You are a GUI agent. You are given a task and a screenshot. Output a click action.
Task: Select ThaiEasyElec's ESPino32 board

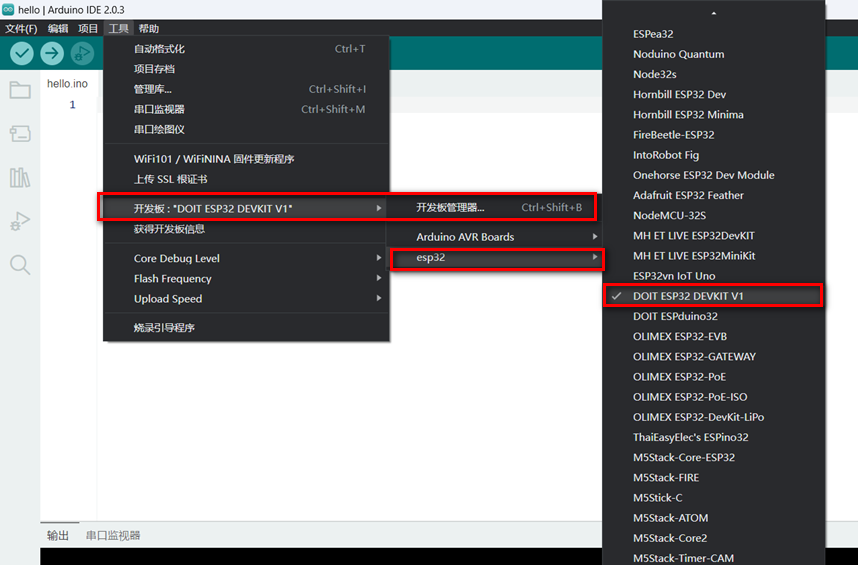[x=714, y=438]
